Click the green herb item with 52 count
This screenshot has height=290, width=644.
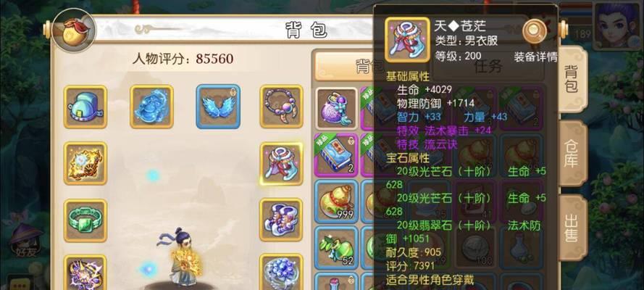(x=336, y=248)
